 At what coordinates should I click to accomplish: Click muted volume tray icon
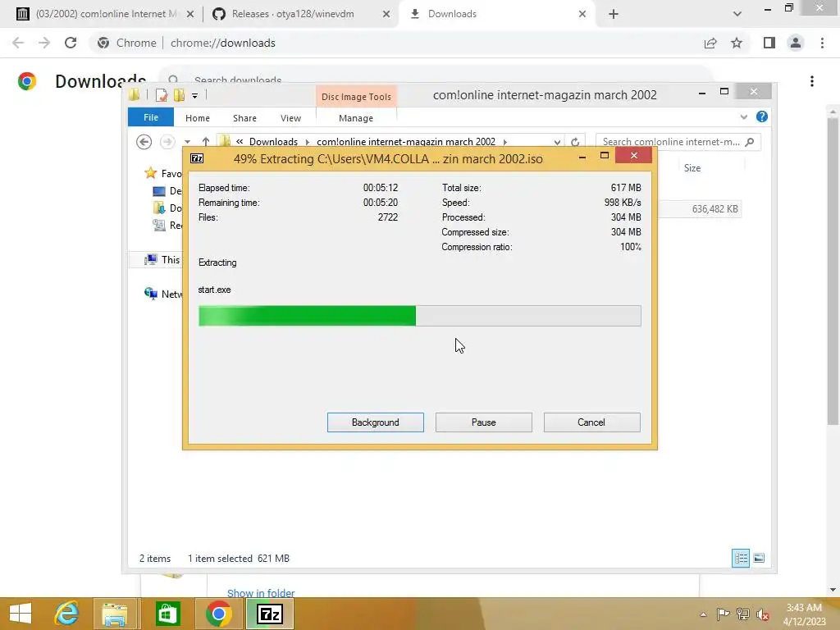pos(762,614)
